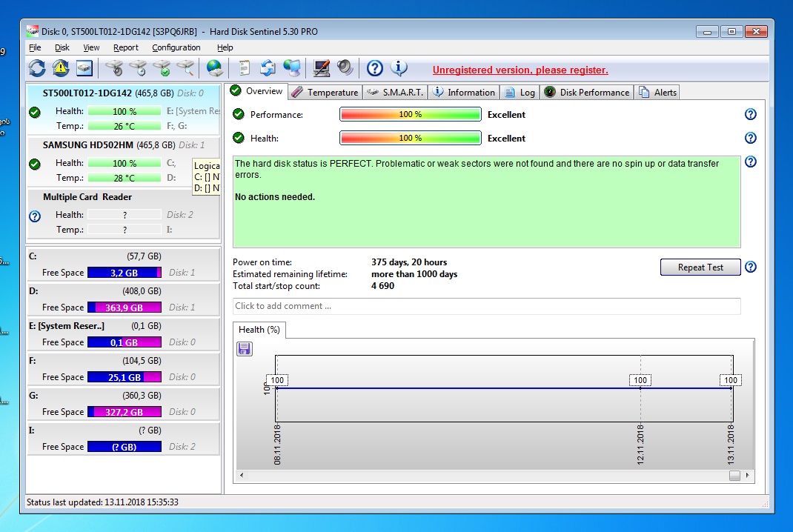Viewport: 793px width, 532px height.
Task: Open the Configuration menu
Action: click(x=176, y=47)
